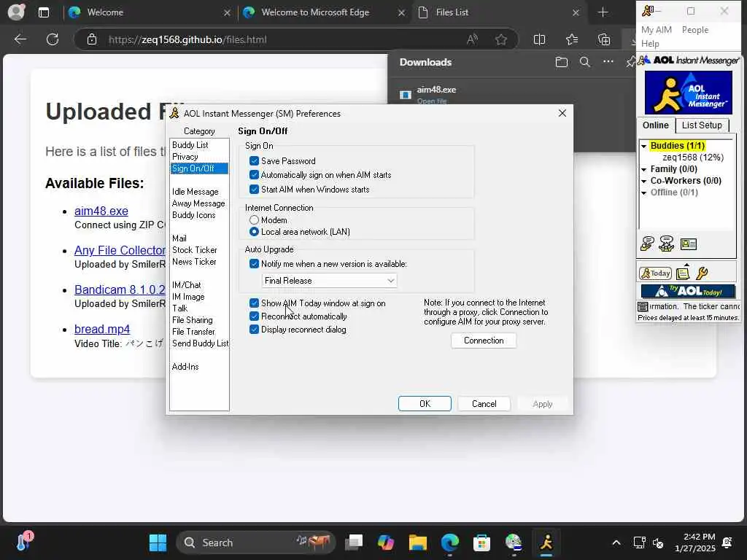Select the Modem radio button

254,220
